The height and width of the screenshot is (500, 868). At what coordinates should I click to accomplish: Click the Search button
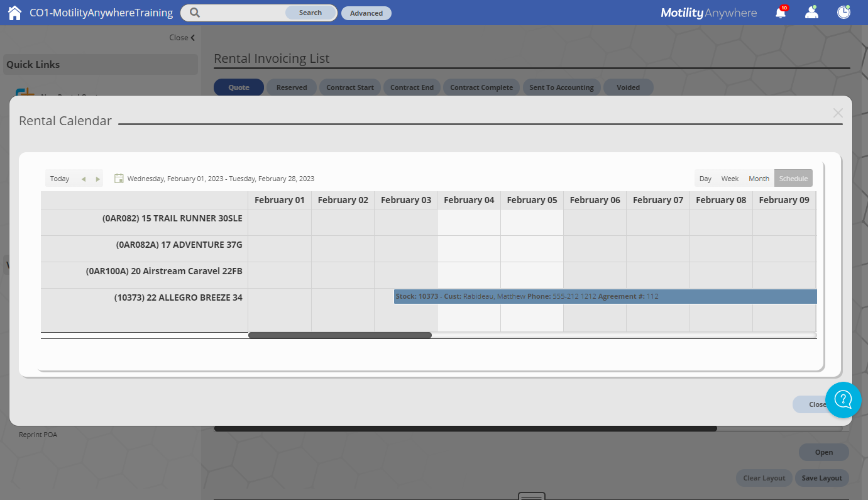tap(310, 13)
